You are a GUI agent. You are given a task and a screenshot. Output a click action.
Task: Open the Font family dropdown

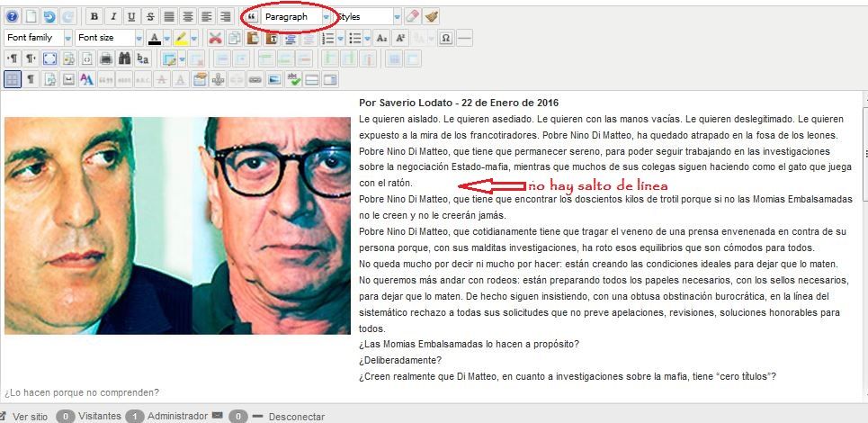pos(38,38)
